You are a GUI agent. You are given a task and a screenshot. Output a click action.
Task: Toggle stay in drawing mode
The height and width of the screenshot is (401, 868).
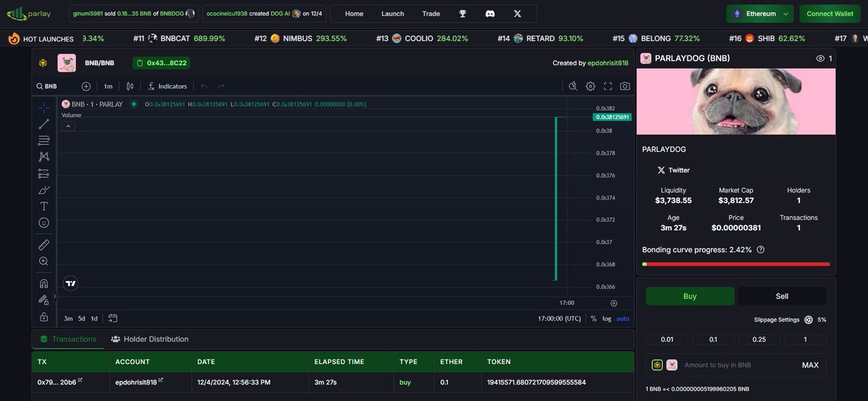(44, 300)
